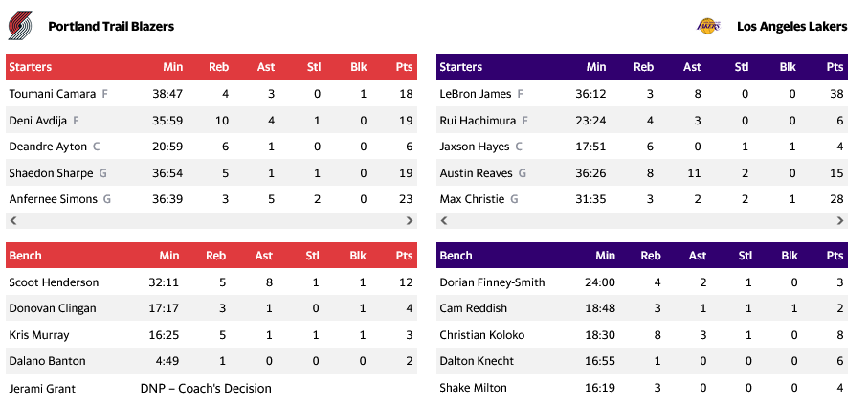Click Ast header in Blazers bench table

click(x=264, y=256)
